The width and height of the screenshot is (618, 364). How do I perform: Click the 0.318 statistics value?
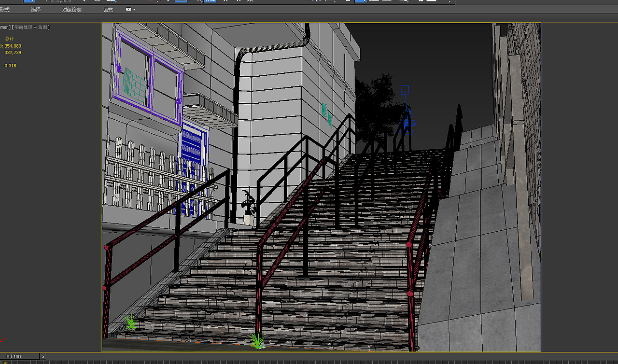[10, 65]
